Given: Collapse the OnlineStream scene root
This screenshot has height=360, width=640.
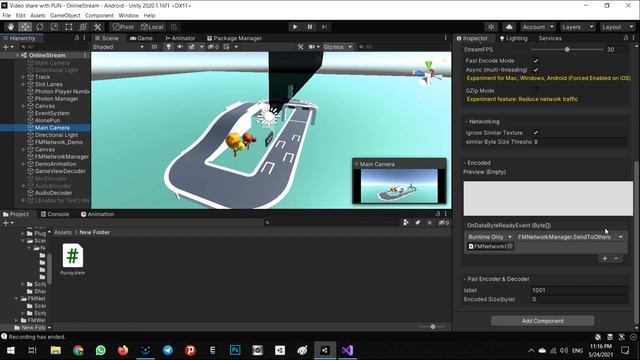Looking at the screenshot, I should click(x=17, y=55).
